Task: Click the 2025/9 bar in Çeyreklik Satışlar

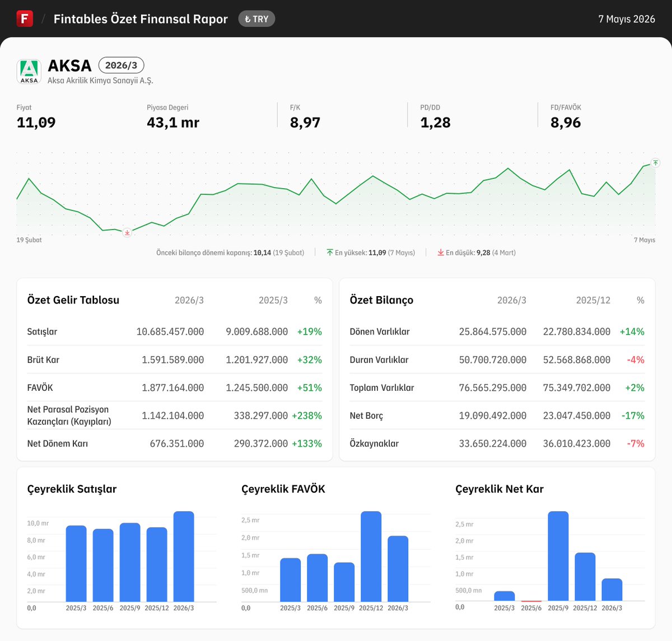Action: [130, 563]
